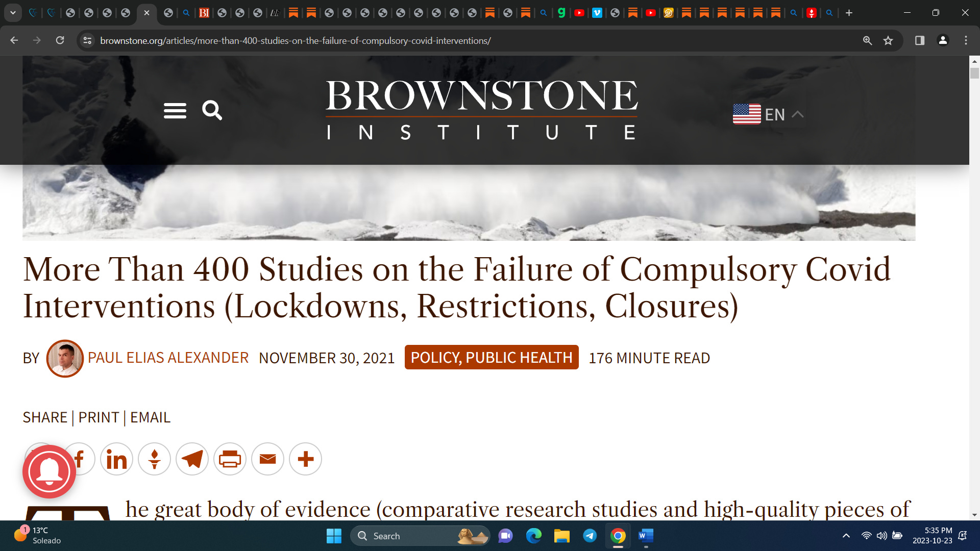
Task: Click the vertical scrollbar thumb
Action: tap(974, 73)
